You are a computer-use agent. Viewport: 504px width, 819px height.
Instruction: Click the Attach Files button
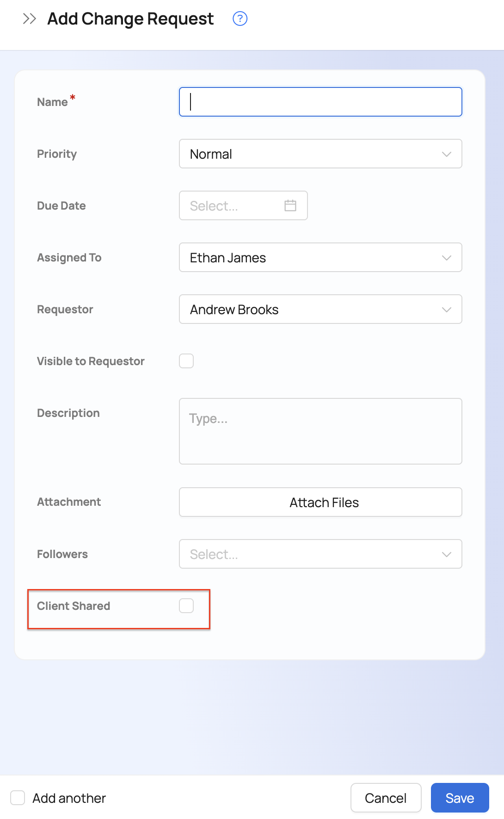[x=320, y=503]
